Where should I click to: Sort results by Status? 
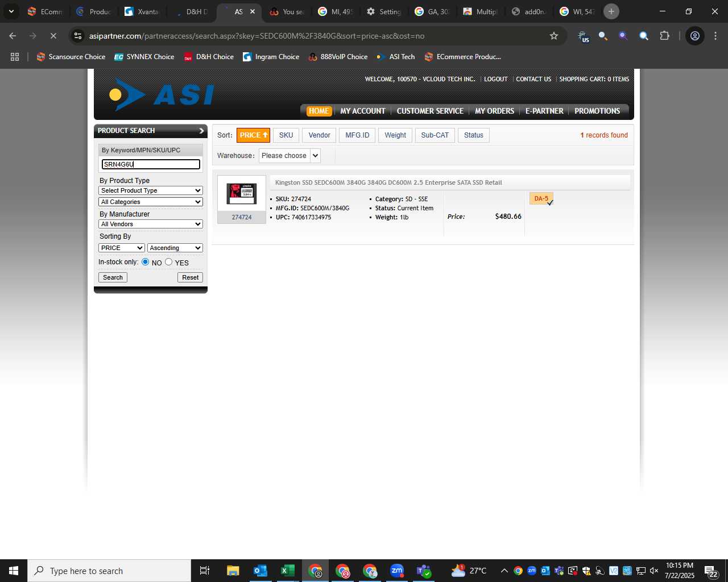click(474, 135)
